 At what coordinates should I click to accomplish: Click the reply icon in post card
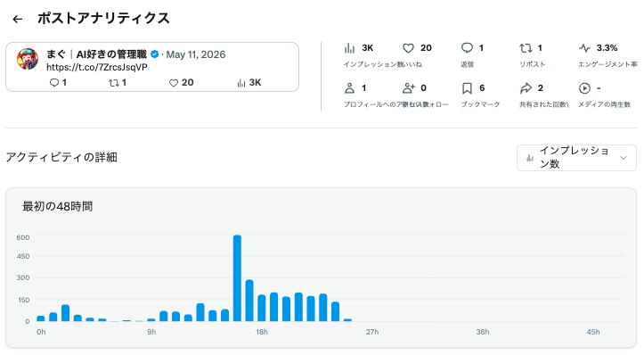[x=53, y=83]
